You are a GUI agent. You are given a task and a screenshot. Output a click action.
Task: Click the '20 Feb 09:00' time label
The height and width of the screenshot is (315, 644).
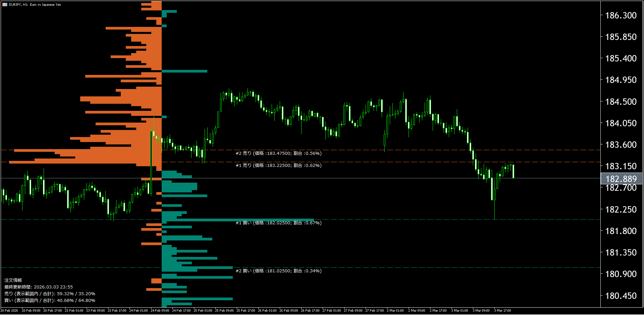click(x=31, y=311)
